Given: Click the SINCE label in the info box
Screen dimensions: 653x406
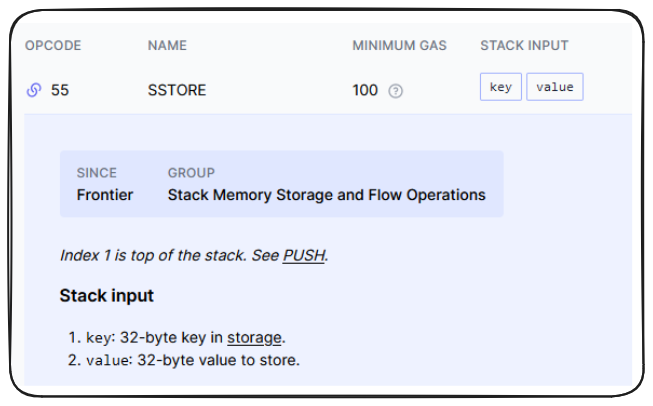Looking at the screenshot, I should 96,173.
